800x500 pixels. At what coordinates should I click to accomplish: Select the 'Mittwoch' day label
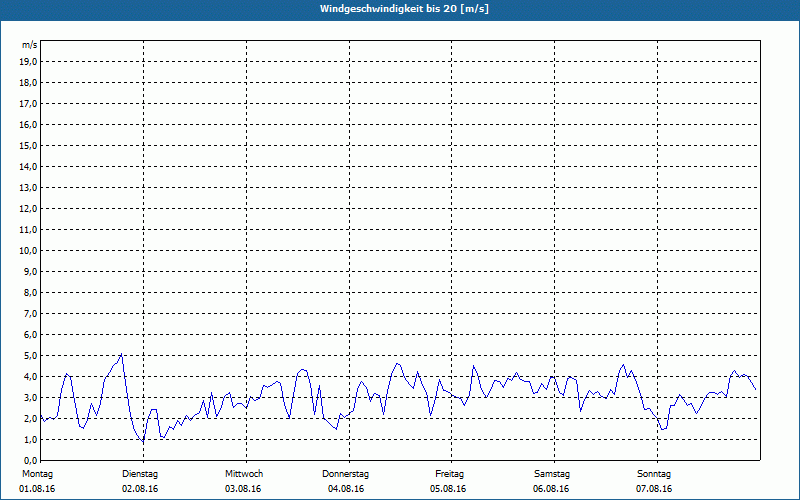click(244, 474)
